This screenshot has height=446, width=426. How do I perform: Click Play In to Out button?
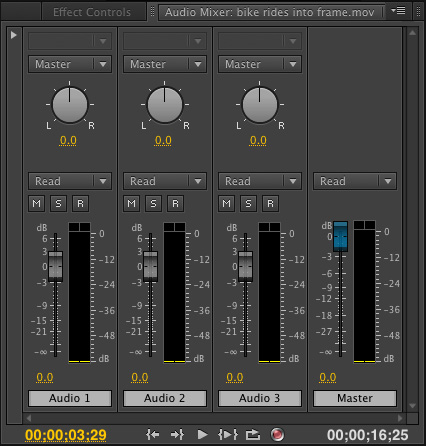228,434
